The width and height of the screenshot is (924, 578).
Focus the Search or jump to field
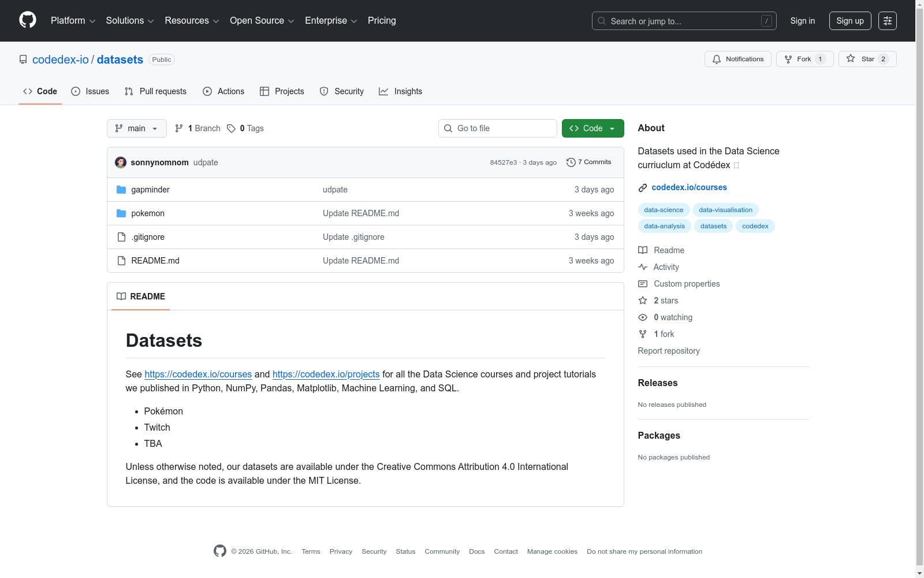[x=684, y=21]
